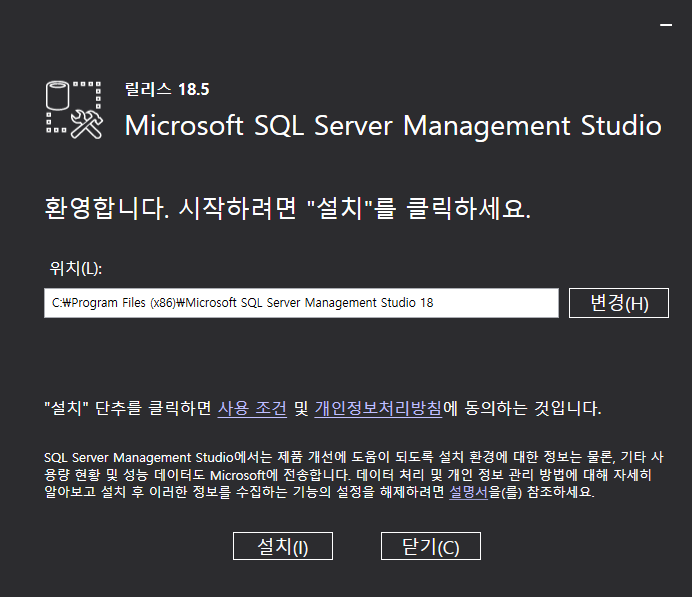This screenshot has width=692, height=599.
Task: Click the Microsoft SQL Server Management Studio title
Action: click(x=393, y=126)
